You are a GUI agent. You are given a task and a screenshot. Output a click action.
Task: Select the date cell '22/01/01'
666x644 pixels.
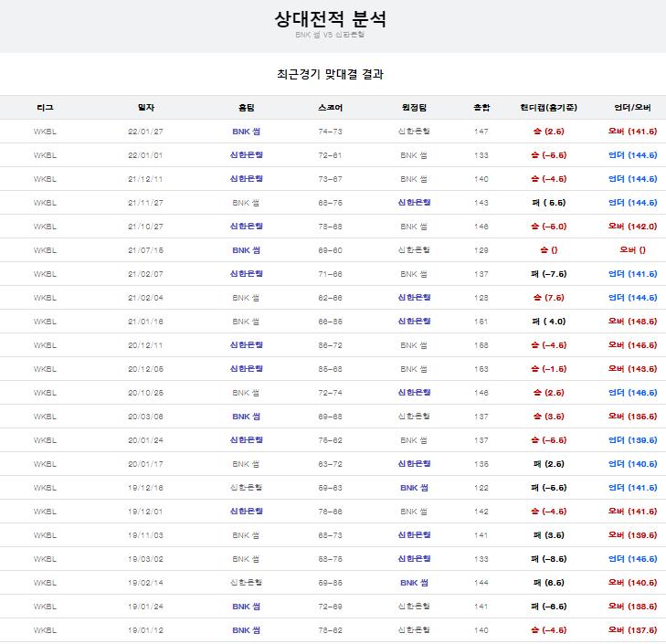[x=145, y=155]
